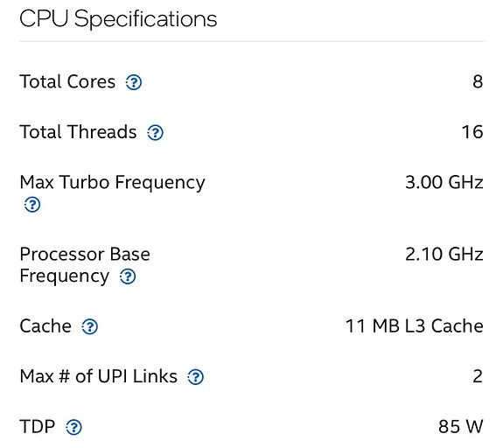Image resolution: width=503 pixels, height=448 pixels.
Task: Select the Total Threads value 16
Action: click(472, 132)
